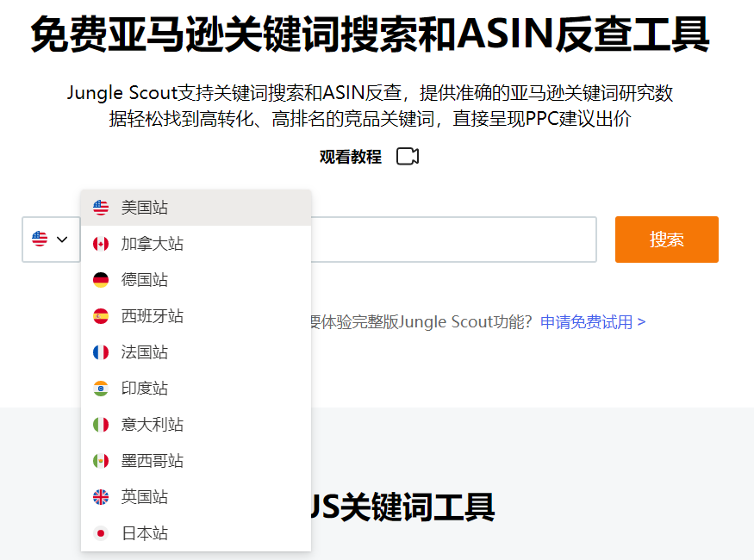Choose 加拿大站 marketplace option
Screen dimensions: 754x560
[153, 244]
